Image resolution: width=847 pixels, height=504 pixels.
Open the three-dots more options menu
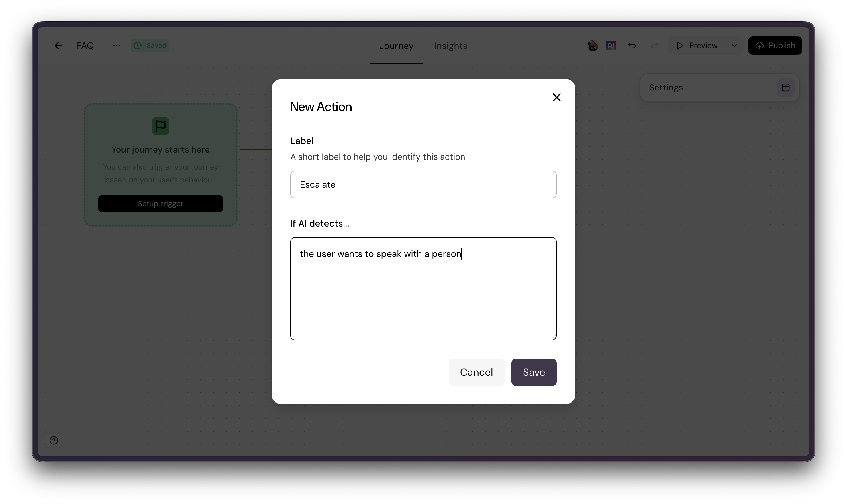[x=117, y=46]
